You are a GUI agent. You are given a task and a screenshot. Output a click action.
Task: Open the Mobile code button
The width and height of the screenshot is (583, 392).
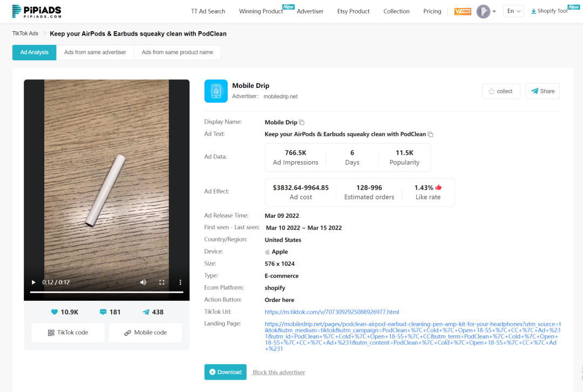(145, 333)
